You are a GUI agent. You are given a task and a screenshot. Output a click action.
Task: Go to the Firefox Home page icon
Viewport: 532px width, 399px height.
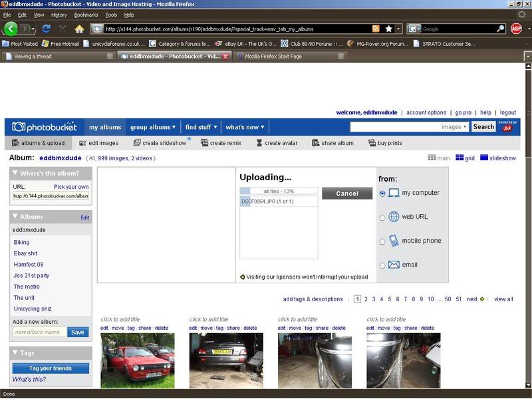pos(79,29)
